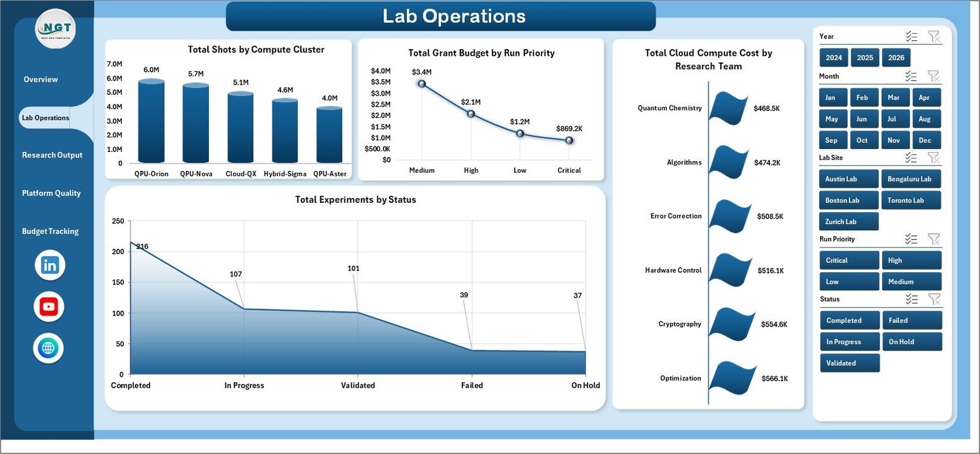Open Research Output page
This screenshot has height=454, width=980.
[x=52, y=155]
